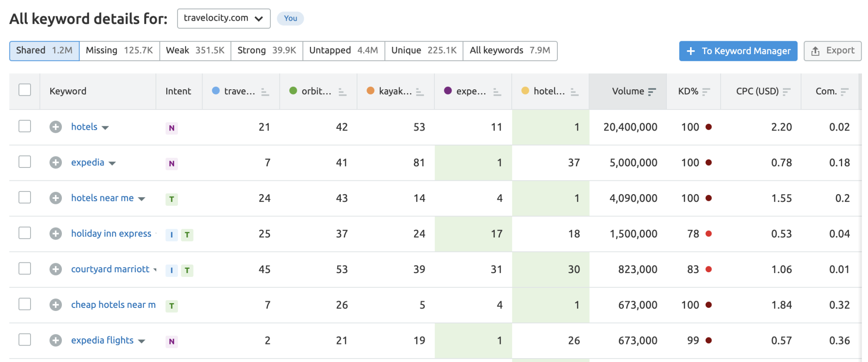Add holiday inn express via plus icon
Viewport: 868px width, 362px height.
(x=55, y=234)
